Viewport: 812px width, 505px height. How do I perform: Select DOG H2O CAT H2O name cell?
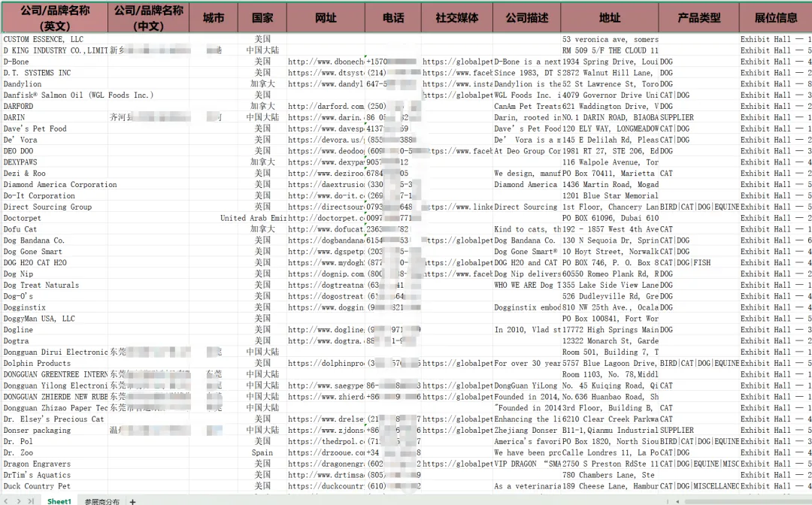pos(55,263)
